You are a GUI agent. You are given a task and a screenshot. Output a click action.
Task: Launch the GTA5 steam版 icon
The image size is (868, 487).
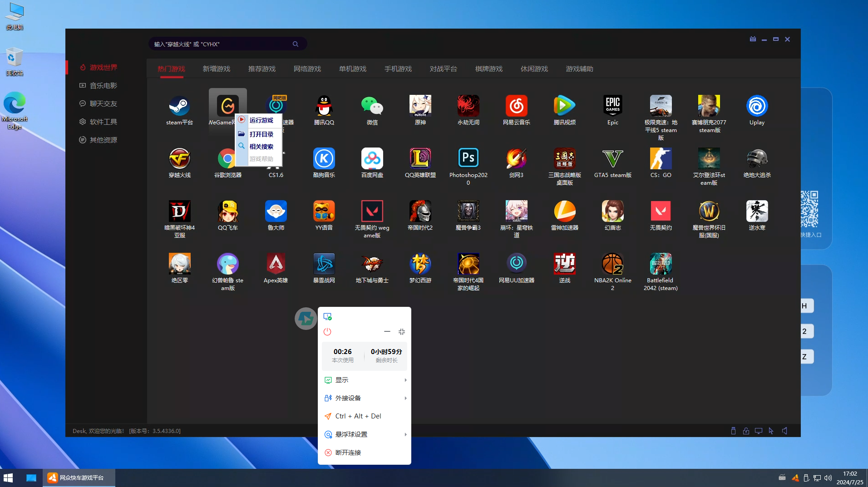(x=612, y=158)
